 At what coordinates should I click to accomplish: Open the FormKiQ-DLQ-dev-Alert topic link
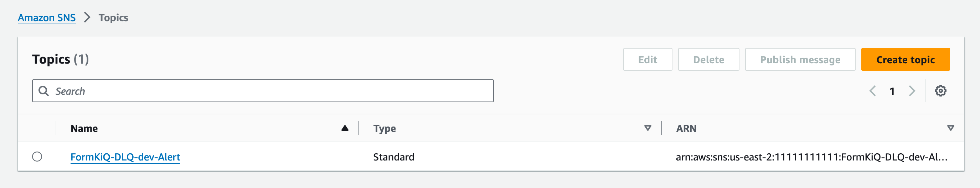pos(125,157)
